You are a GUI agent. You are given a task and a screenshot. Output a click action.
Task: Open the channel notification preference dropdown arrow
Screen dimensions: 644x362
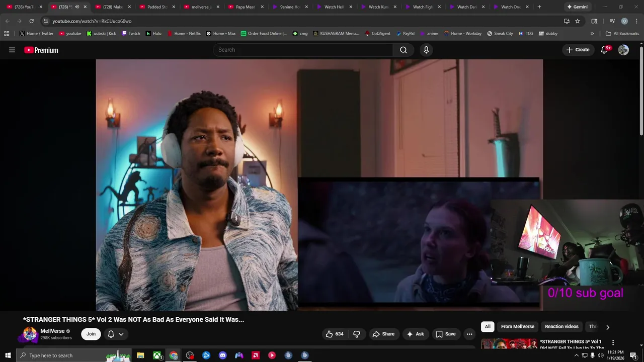click(x=121, y=334)
